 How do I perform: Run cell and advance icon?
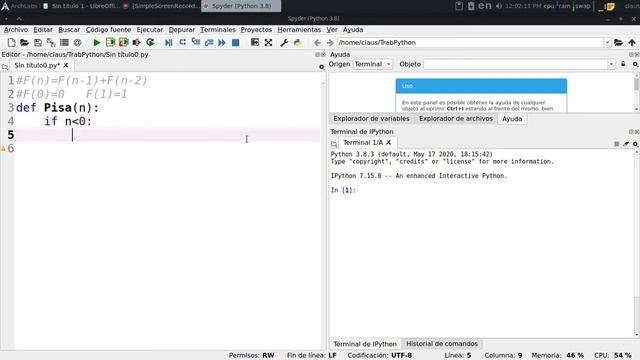point(123,42)
